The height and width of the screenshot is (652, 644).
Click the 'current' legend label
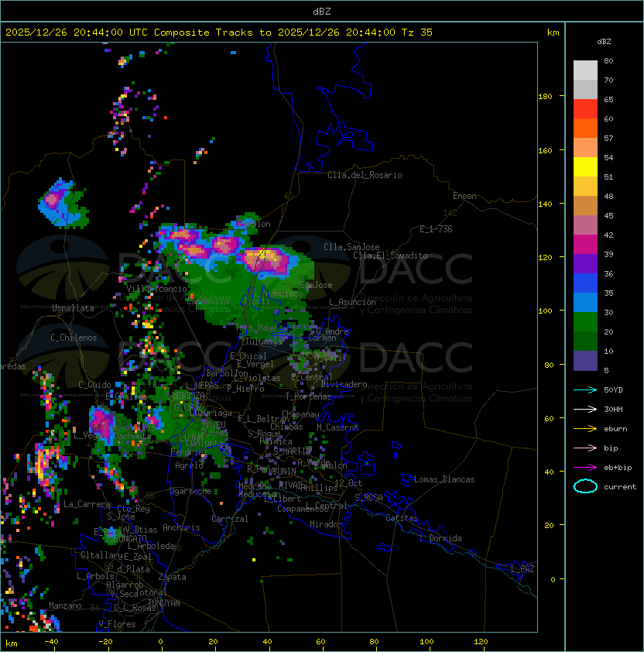click(x=620, y=487)
